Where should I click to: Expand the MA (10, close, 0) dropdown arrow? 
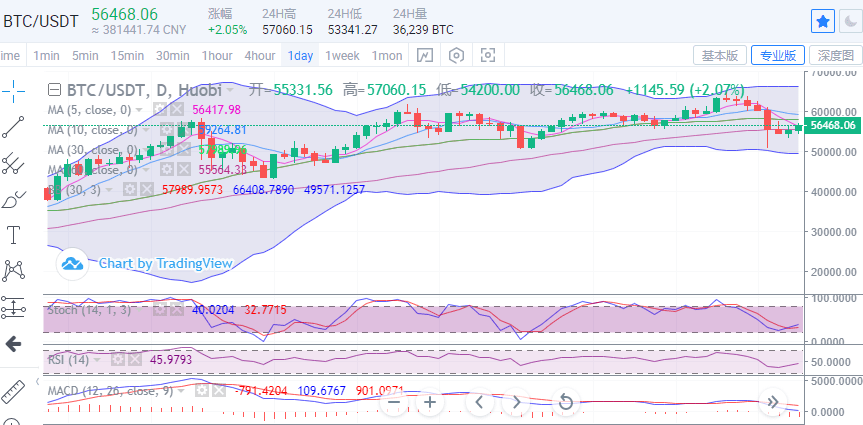coord(146,130)
